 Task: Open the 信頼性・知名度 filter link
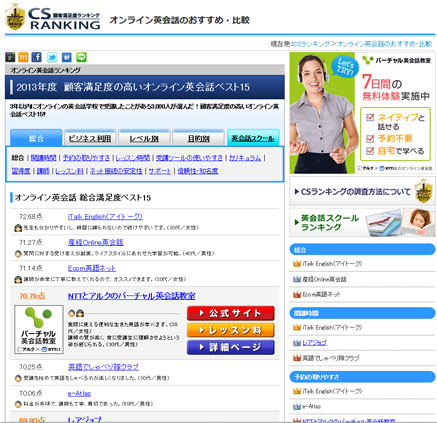(x=198, y=171)
